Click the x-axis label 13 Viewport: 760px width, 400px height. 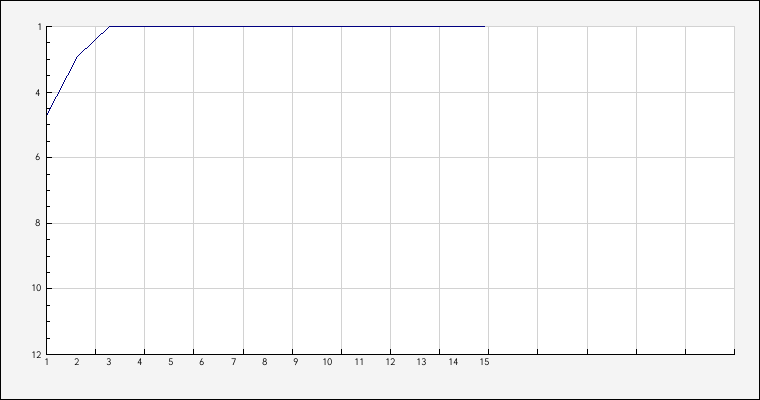421,362
